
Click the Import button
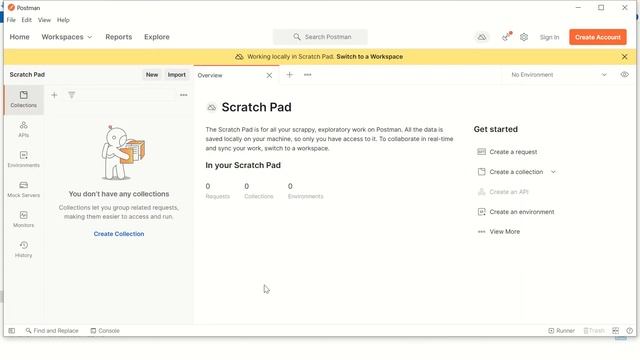click(x=177, y=75)
